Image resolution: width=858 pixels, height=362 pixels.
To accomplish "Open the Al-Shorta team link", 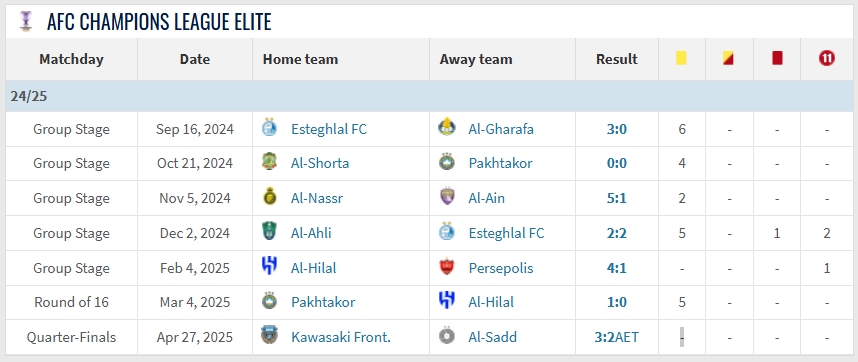I will point(320,164).
